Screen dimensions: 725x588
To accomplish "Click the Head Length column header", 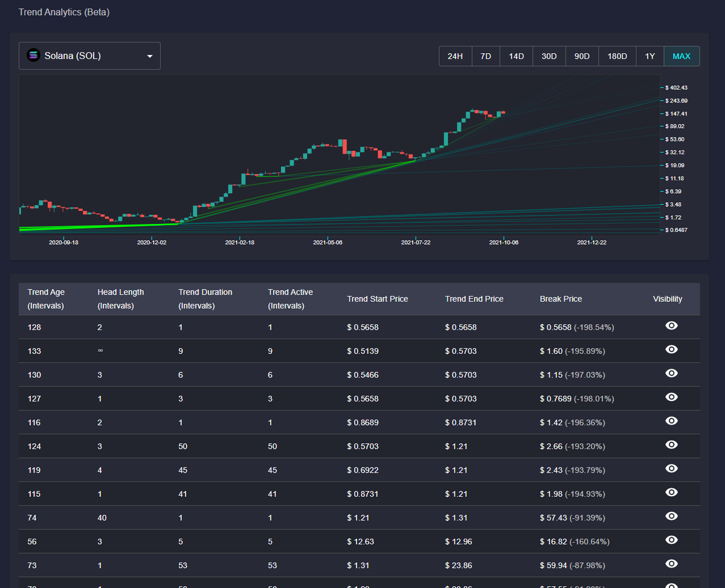I will click(121, 299).
